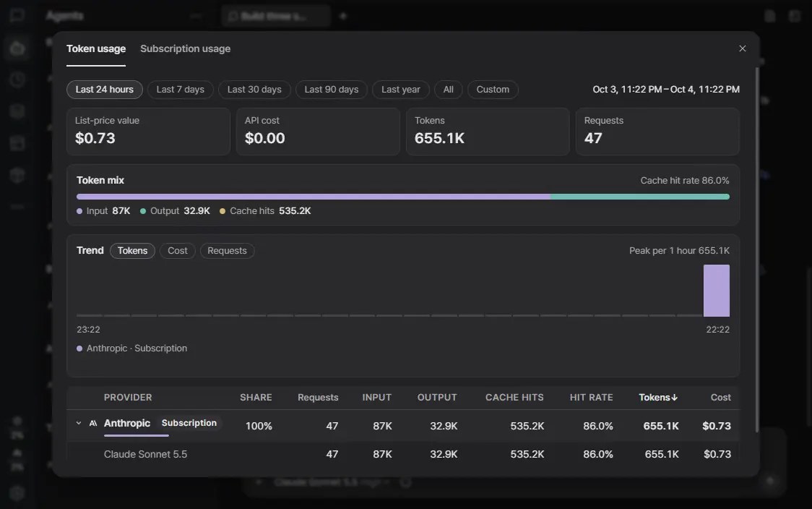Screen dimensions: 812x509
Task: Click the teal Output legend dot
Action: point(143,211)
